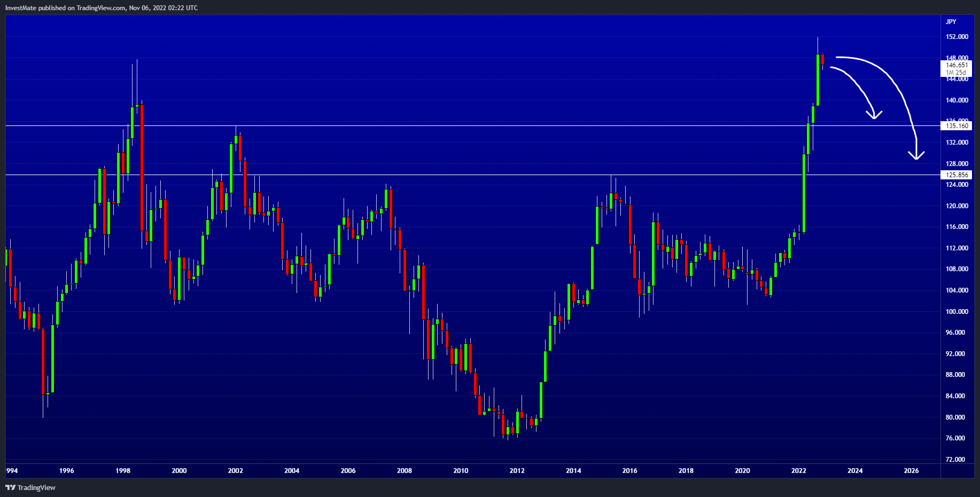Select the current price tag 146.651

click(956, 65)
